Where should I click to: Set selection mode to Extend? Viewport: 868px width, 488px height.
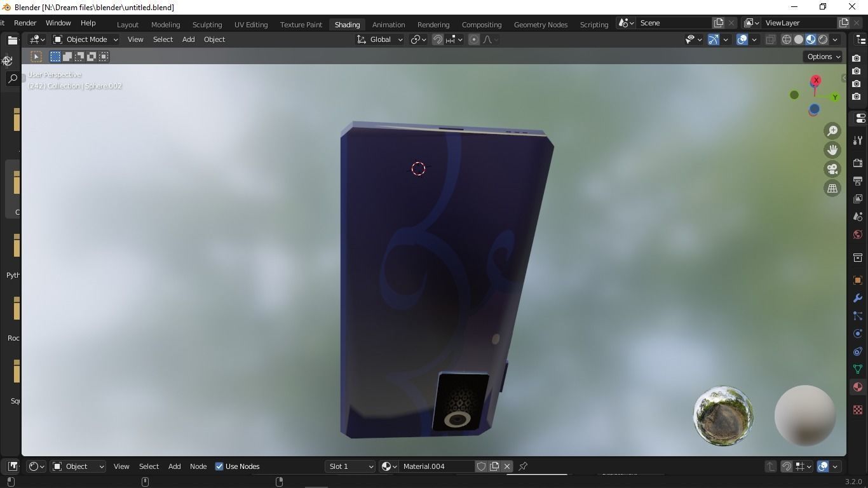click(x=67, y=57)
